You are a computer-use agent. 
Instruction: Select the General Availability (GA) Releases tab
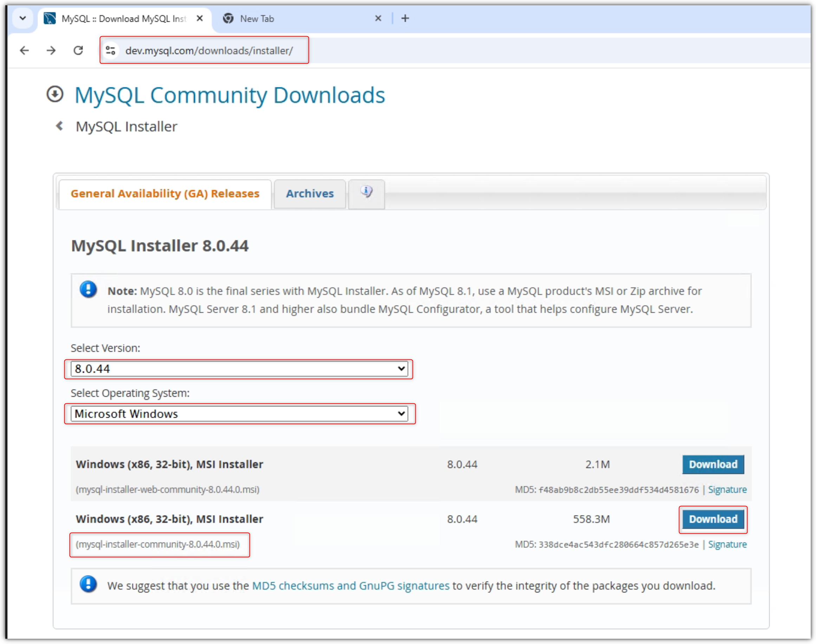pos(165,194)
